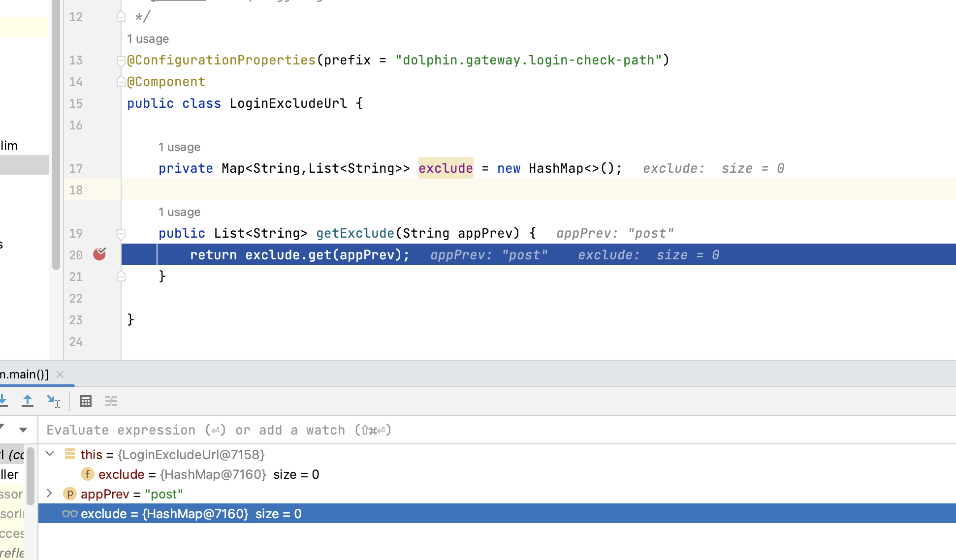This screenshot has width=956, height=560.
Task: Select the highlighted exclude variable on line 17
Action: (x=445, y=168)
